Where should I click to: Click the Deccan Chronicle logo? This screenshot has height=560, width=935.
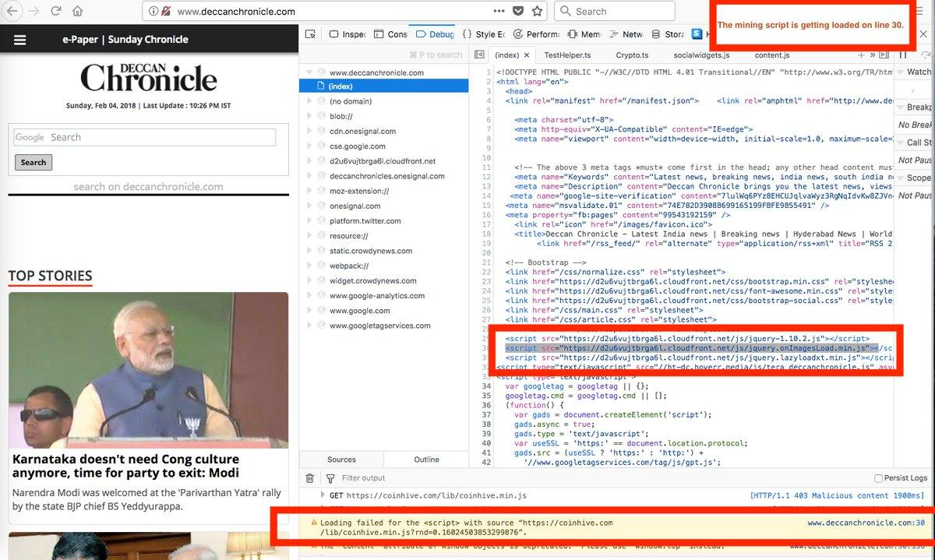click(x=148, y=78)
